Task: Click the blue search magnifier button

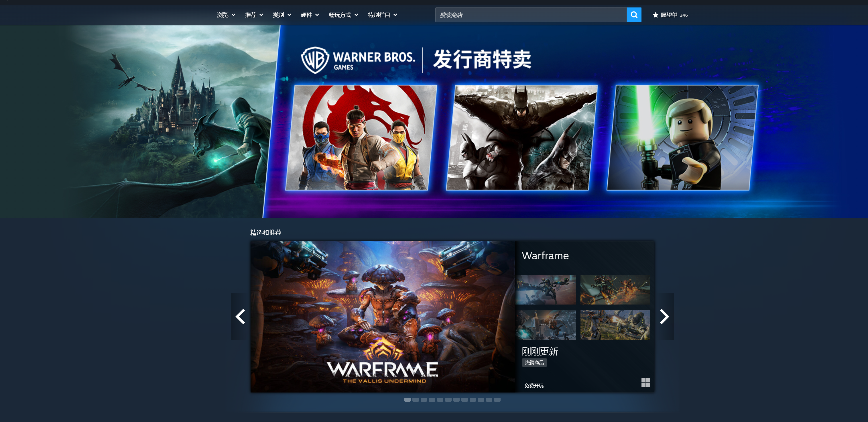Action: tap(633, 15)
